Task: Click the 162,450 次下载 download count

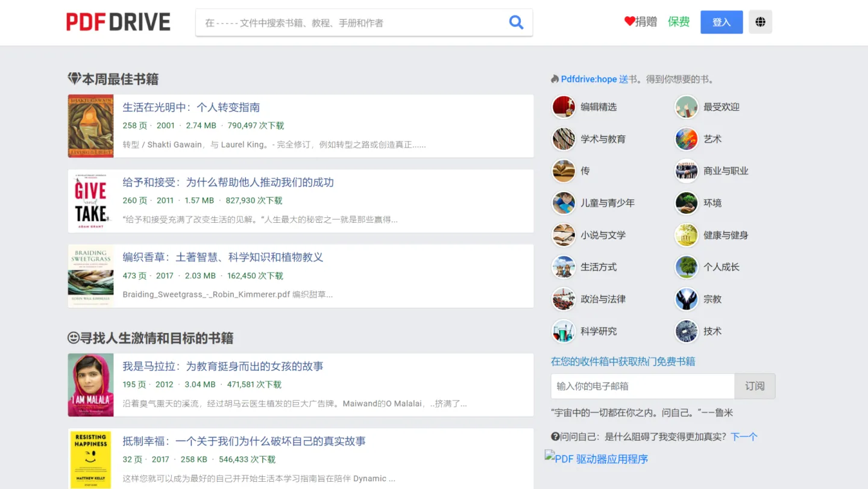Action: (x=255, y=275)
